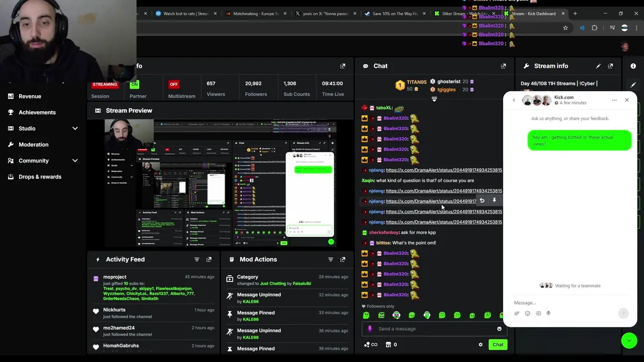Open njdang's DramaAlert link above Xaqin's message

click(x=444, y=170)
